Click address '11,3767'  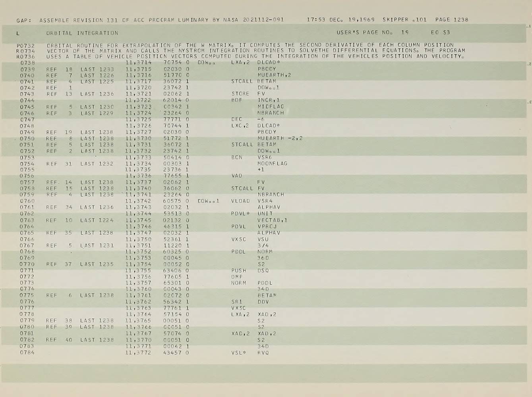click(138, 333)
